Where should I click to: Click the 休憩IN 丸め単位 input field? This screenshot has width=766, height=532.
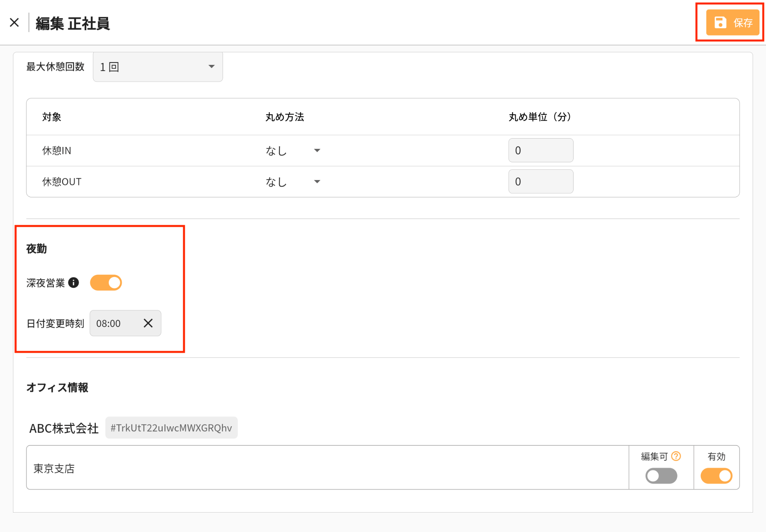[x=540, y=150]
